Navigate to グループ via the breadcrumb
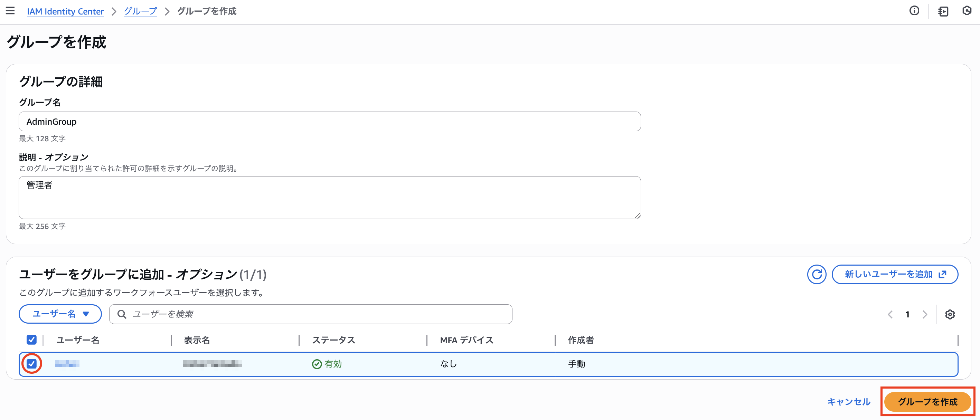This screenshot has height=420, width=980. tap(140, 11)
